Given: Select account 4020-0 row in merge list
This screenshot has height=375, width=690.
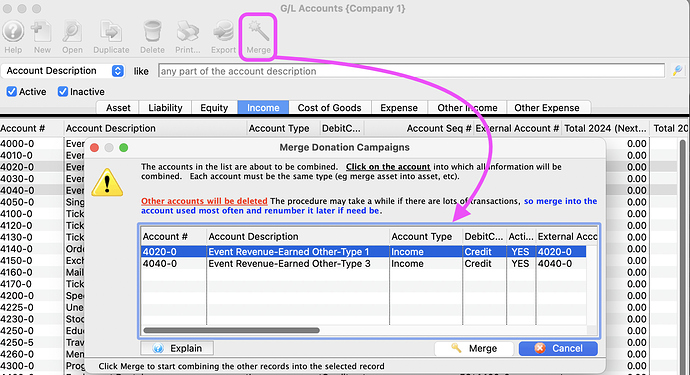Looking at the screenshot, I should click(x=363, y=252).
